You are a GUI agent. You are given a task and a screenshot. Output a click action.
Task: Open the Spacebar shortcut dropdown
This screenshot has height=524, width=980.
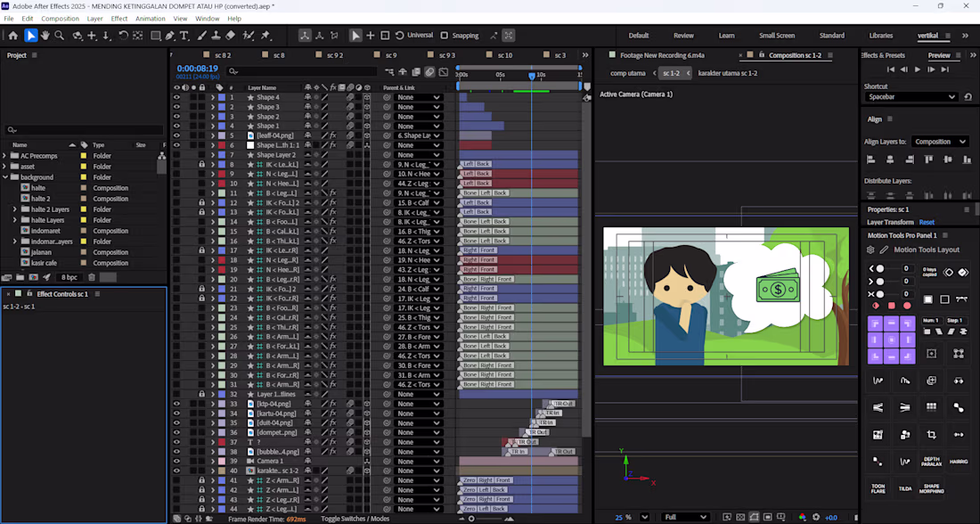click(911, 97)
